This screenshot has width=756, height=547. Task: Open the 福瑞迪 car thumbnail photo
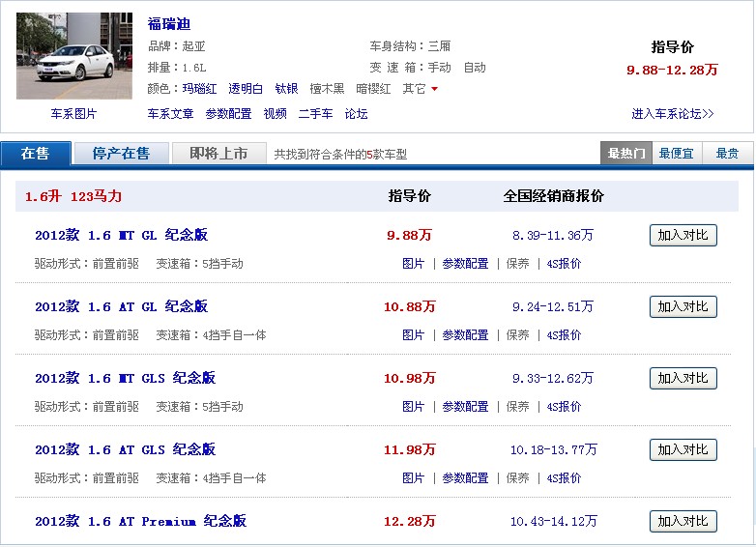pos(74,56)
